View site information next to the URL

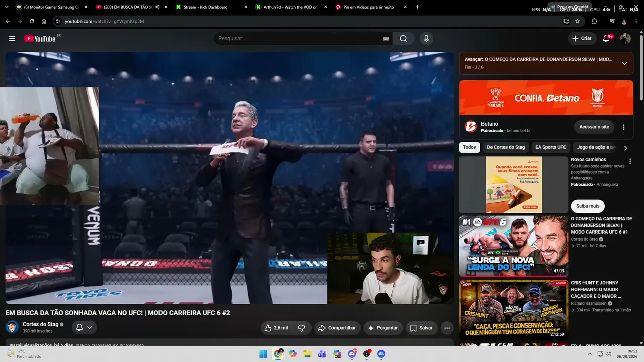(58, 21)
